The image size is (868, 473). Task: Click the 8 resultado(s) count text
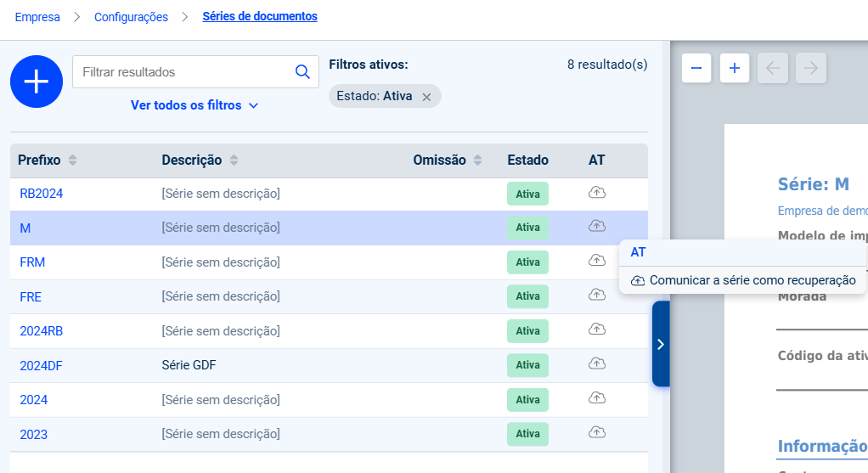click(x=607, y=65)
